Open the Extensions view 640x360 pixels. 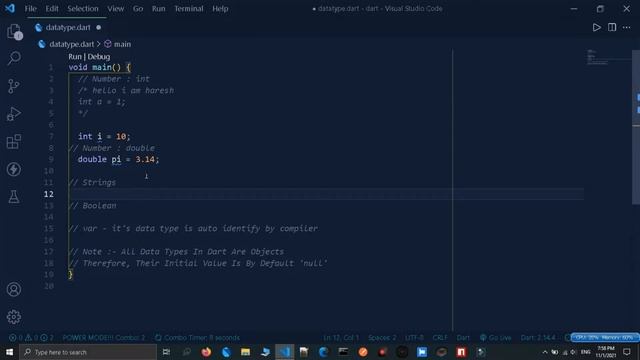click(x=14, y=142)
